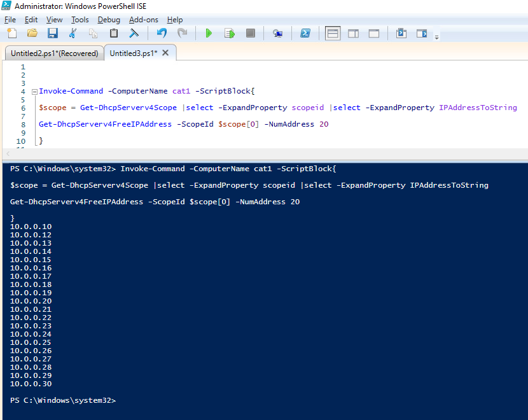The height and width of the screenshot is (420, 528).
Task: Open the View menu
Action: (54, 20)
